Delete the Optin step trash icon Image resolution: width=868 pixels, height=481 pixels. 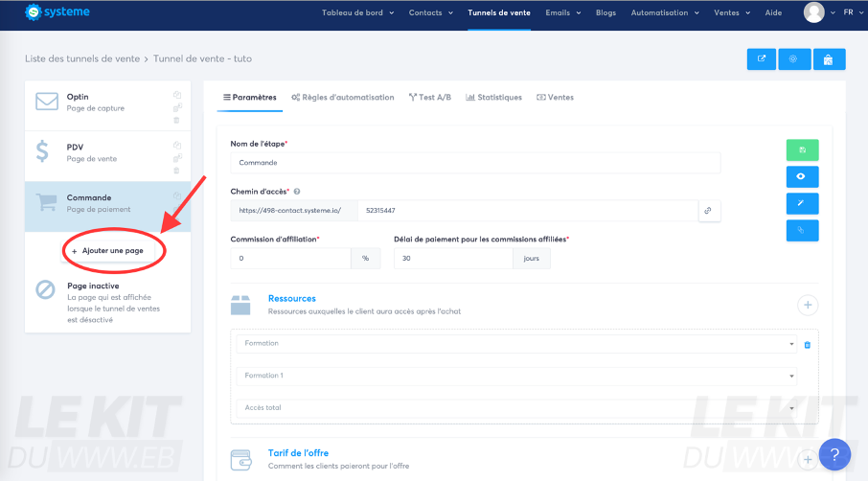(176, 120)
